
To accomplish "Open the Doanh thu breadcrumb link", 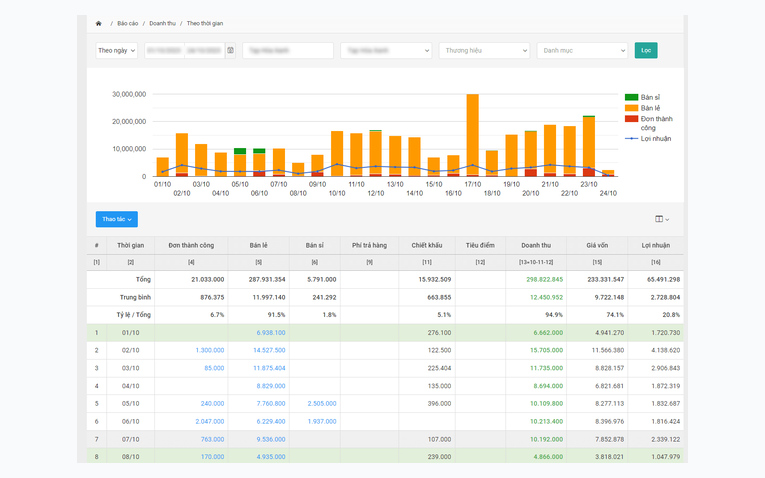I will pyautogui.click(x=162, y=23).
